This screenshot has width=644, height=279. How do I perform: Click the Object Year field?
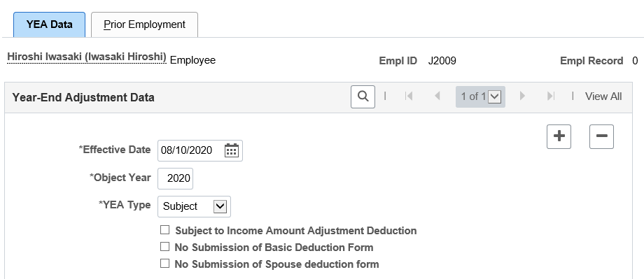point(176,178)
